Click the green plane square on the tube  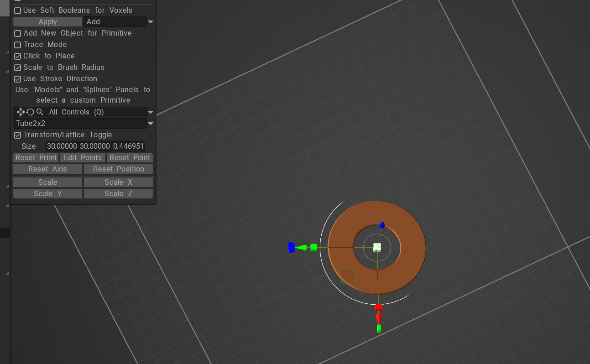(348, 276)
